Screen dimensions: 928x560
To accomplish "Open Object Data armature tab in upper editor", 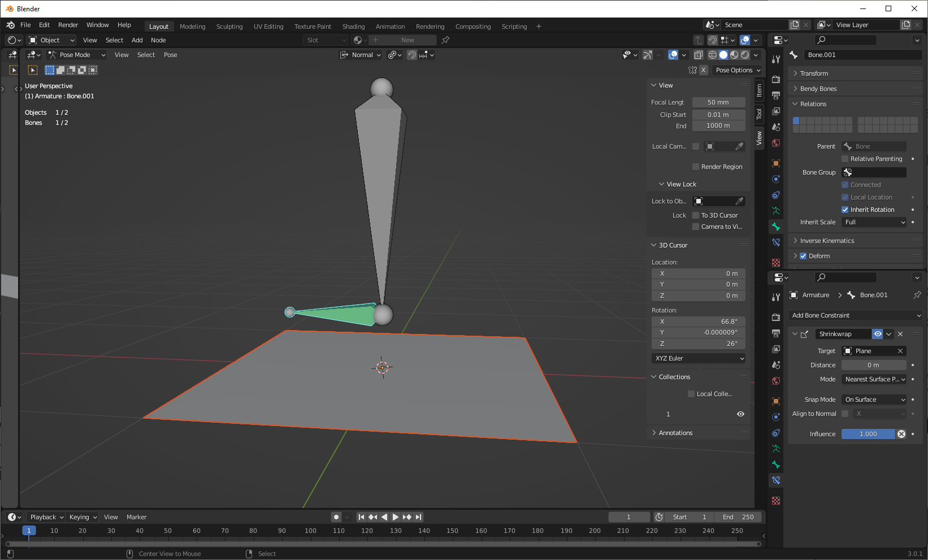I will point(776,211).
